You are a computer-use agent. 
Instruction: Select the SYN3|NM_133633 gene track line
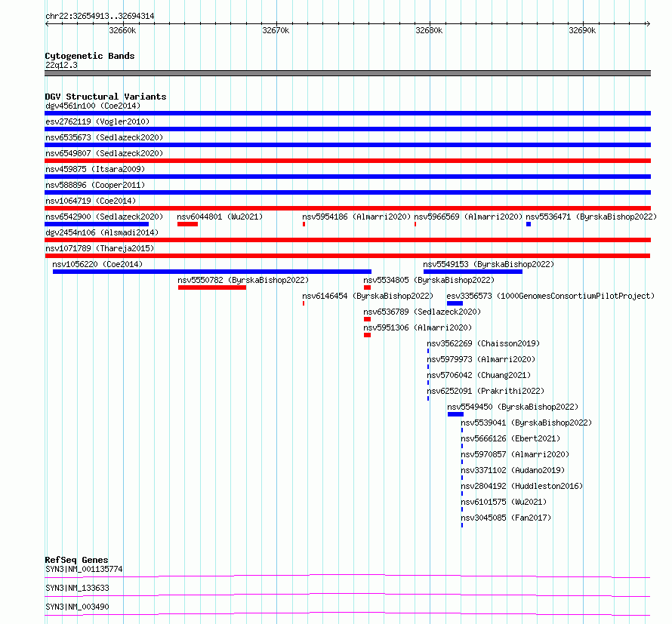[x=347, y=595]
